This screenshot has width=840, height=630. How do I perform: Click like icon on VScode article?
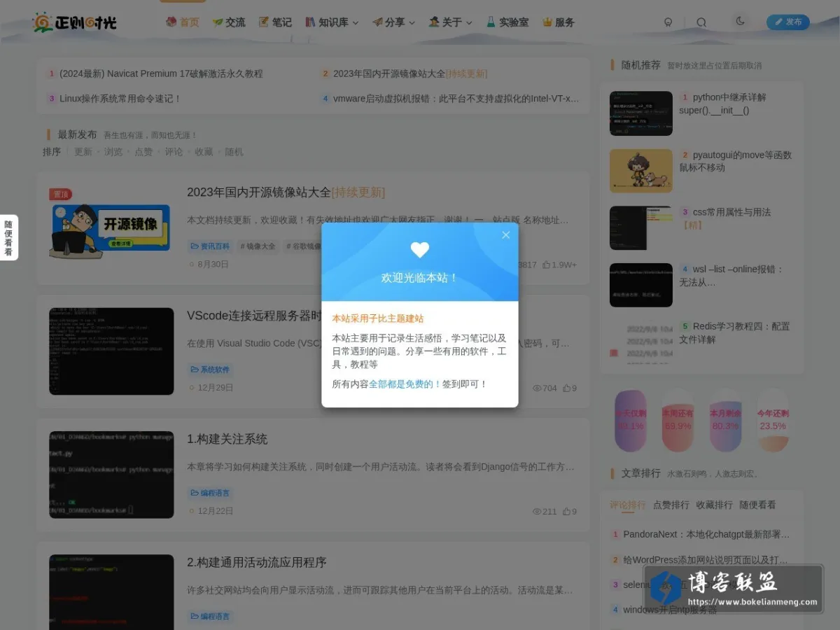[567, 388]
